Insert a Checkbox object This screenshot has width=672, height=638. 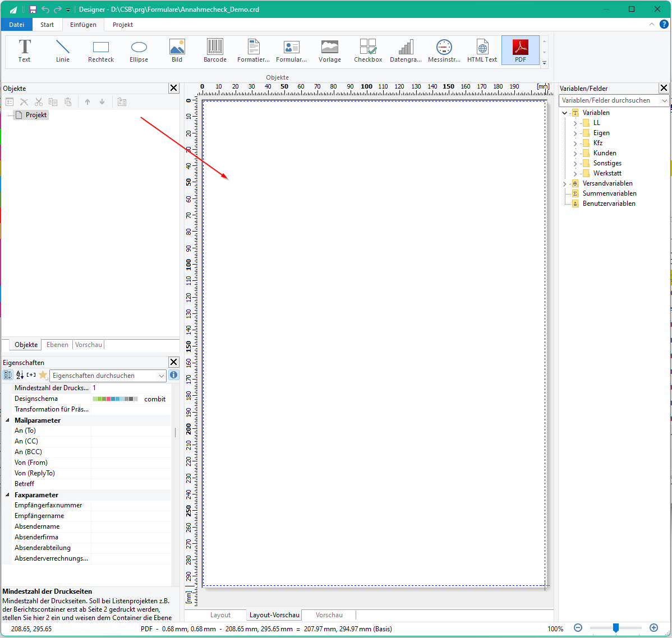click(368, 50)
